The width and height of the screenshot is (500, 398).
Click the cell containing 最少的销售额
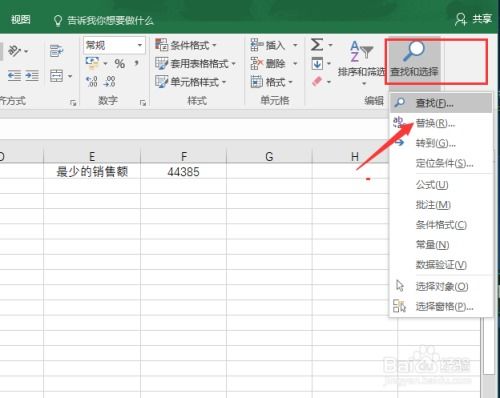(x=92, y=171)
